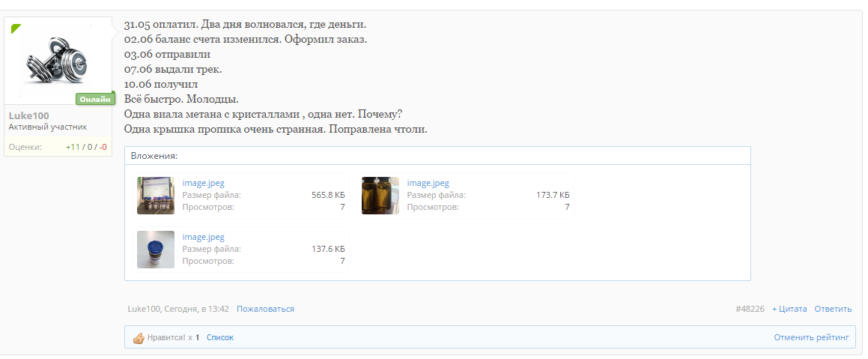
Task: Open the Luke100 profile name under avatar
Action: [28, 115]
